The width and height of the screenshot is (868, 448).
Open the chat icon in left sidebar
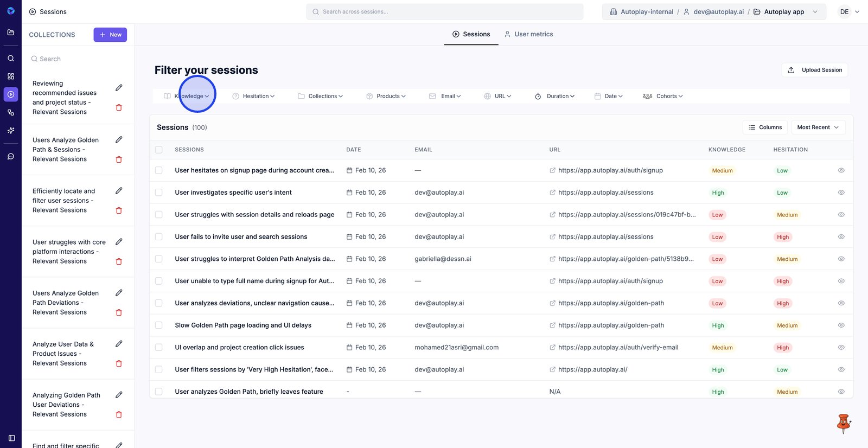pyautogui.click(x=11, y=156)
